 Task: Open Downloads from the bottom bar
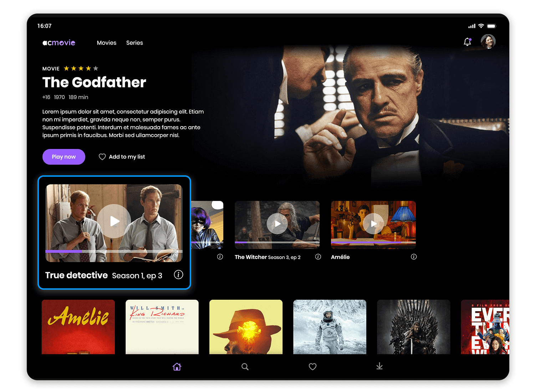(x=379, y=366)
